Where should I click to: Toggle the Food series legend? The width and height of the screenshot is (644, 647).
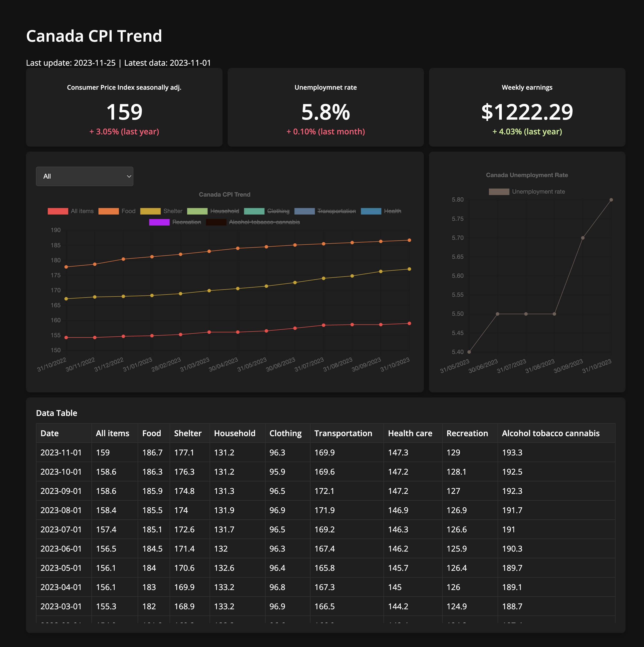[108, 211]
